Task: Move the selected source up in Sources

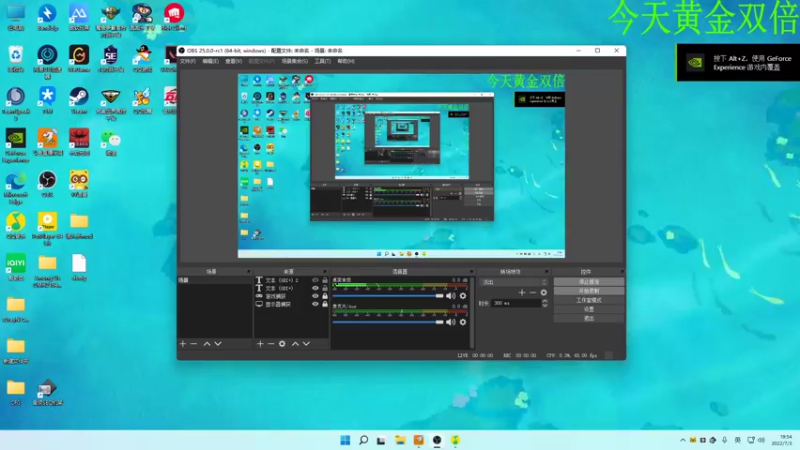Action: click(x=295, y=344)
